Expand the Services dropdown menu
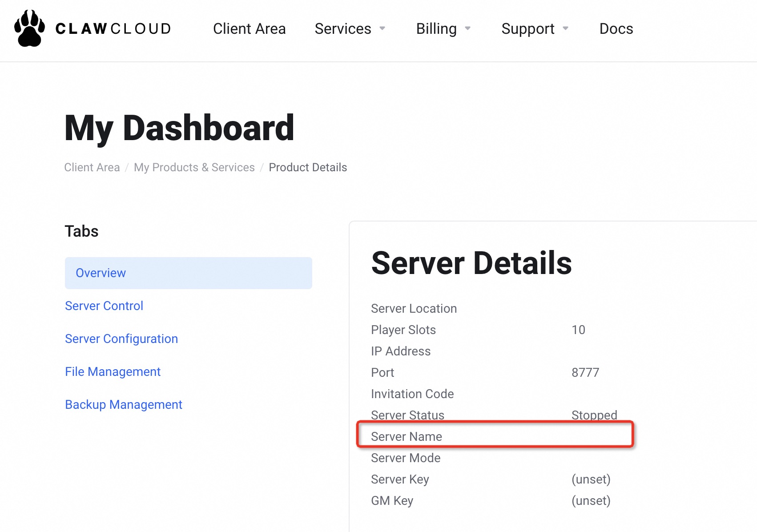This screenshot has height=532, width=757. tap(343, 29)
